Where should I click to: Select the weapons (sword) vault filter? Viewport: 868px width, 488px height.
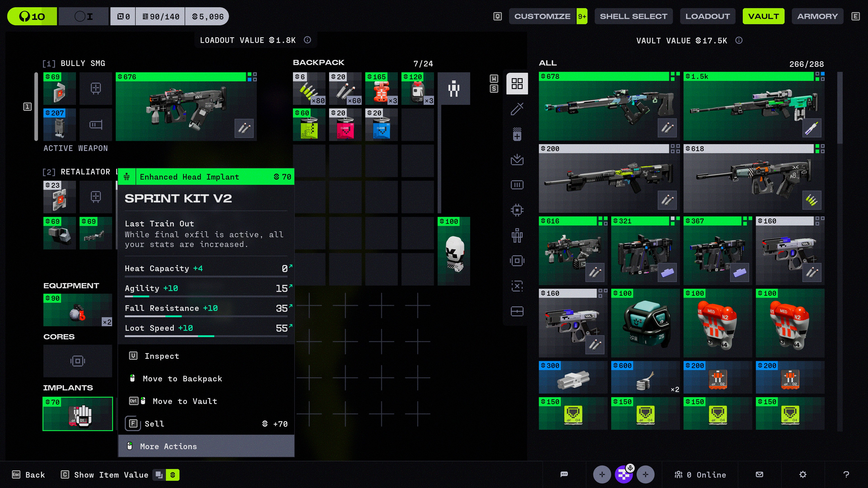(517, 109)
